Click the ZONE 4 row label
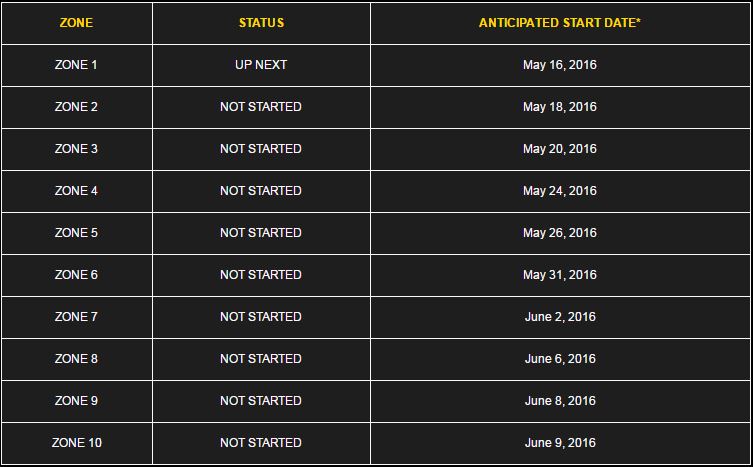The image size is (753, 467). [76, 191]
